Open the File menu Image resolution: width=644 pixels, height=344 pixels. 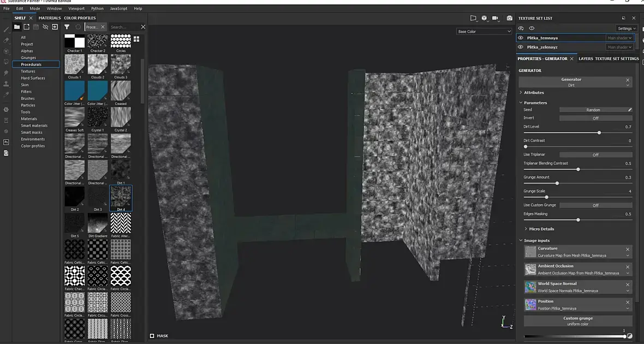7,8
